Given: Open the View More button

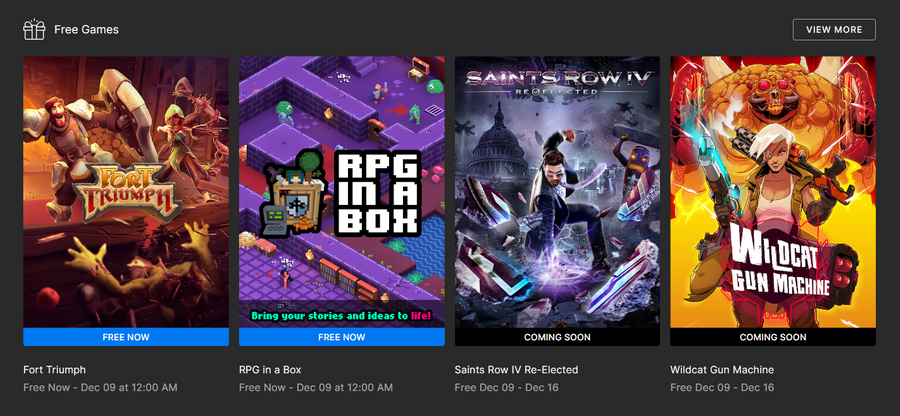Looking at the screenshot, I should [x=834, y=30].
